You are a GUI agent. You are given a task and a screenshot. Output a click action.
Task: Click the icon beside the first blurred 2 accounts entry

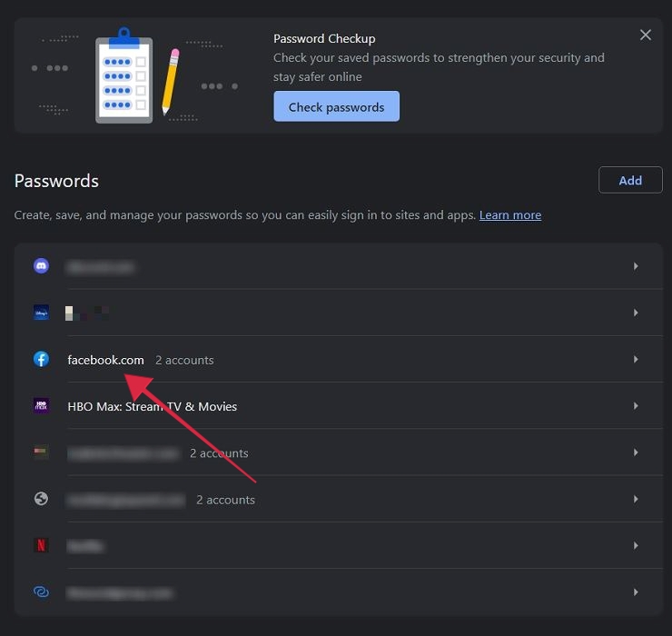(x=41, y=452)
